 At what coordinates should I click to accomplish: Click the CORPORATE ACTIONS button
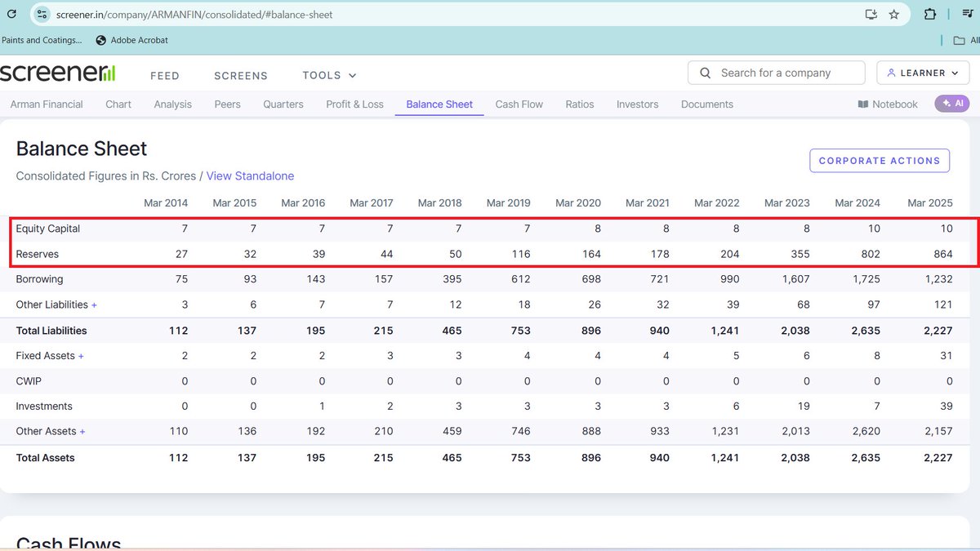click(880, 161)
